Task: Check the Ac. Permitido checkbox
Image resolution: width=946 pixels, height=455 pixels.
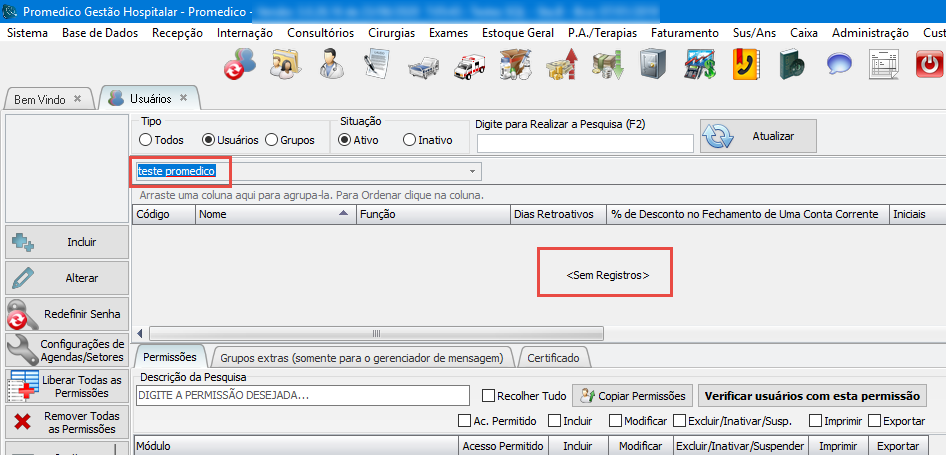Action: click(465, 421)
